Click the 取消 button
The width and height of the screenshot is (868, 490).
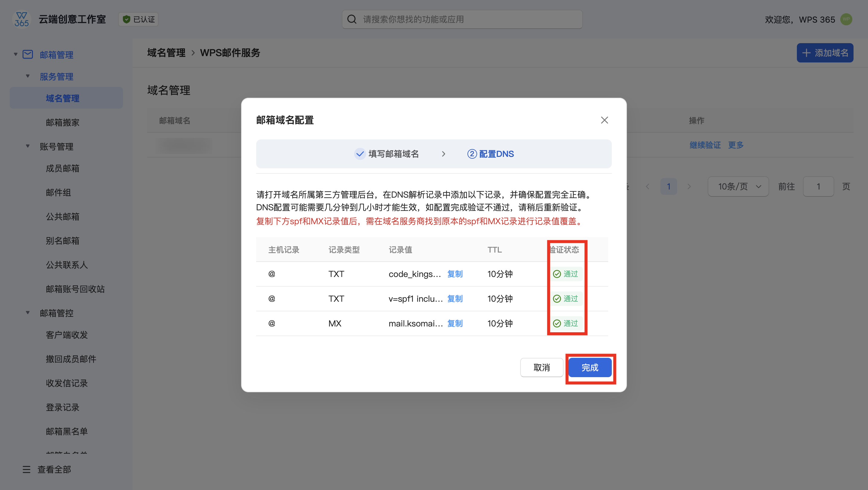pyautogui.click(x=542, y=367)
